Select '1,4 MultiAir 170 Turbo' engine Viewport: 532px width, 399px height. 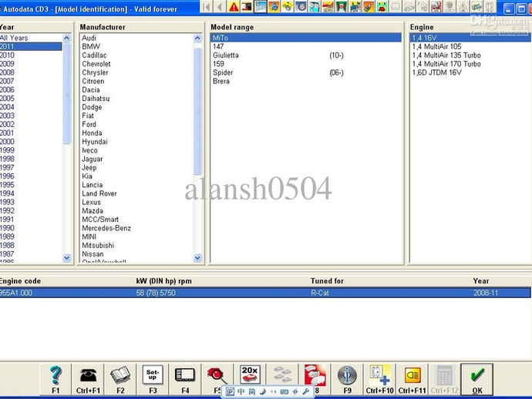[471, 64]
